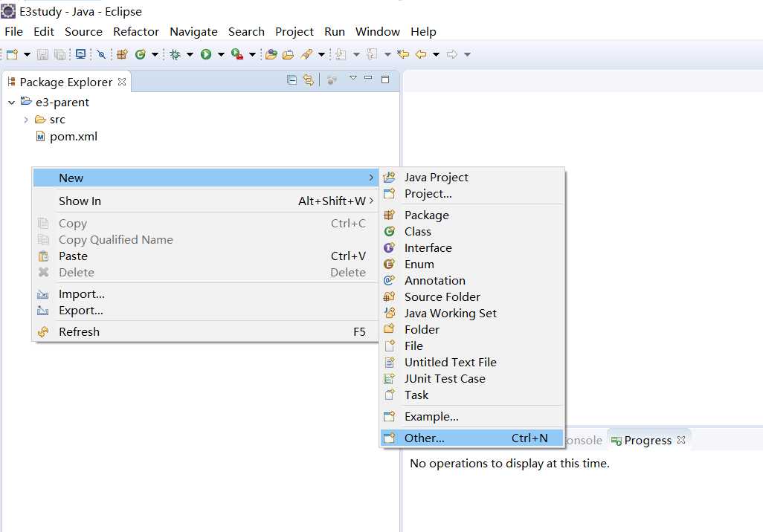
Task: Open the Window menu
Action: pos(378,32)
